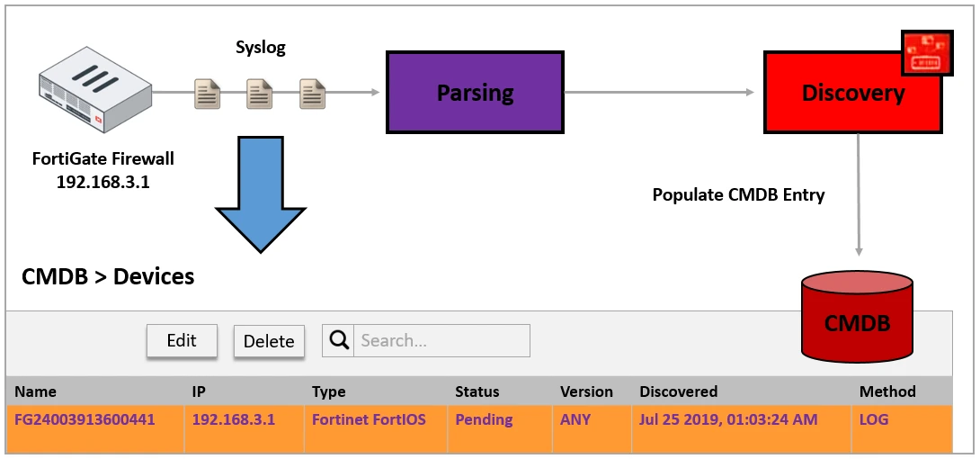Image resolution: width=980 pixels, height=459 pixels.
Task: Click the purple Parsing box
Action: [475, 92]
